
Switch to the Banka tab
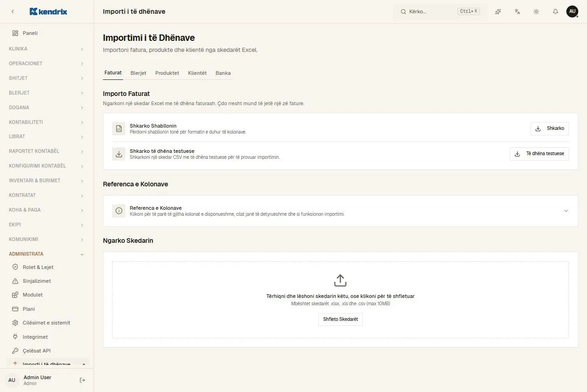223,73
